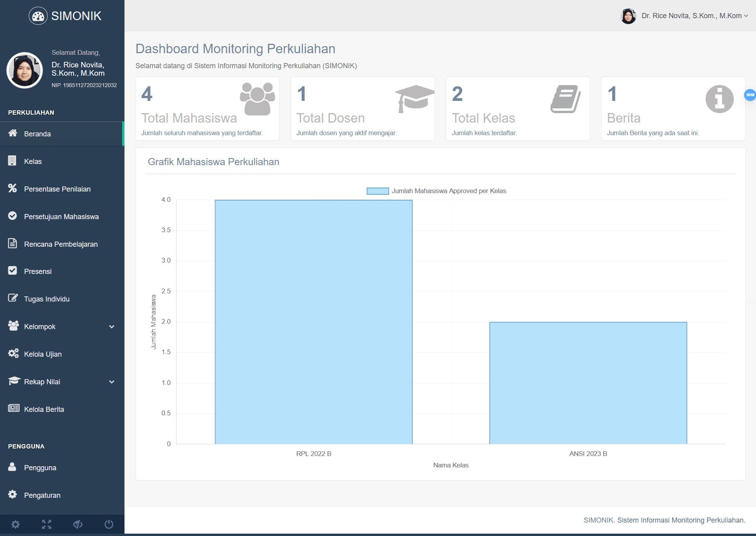
Task: Click the Persentase Penilaian percent icon
Action: click(x=13, y=189)
